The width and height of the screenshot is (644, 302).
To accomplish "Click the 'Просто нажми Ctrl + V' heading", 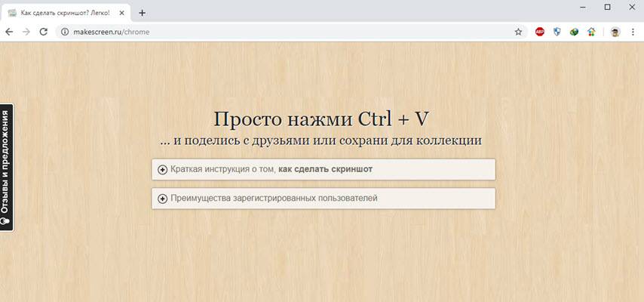I will tap(321, 119).
